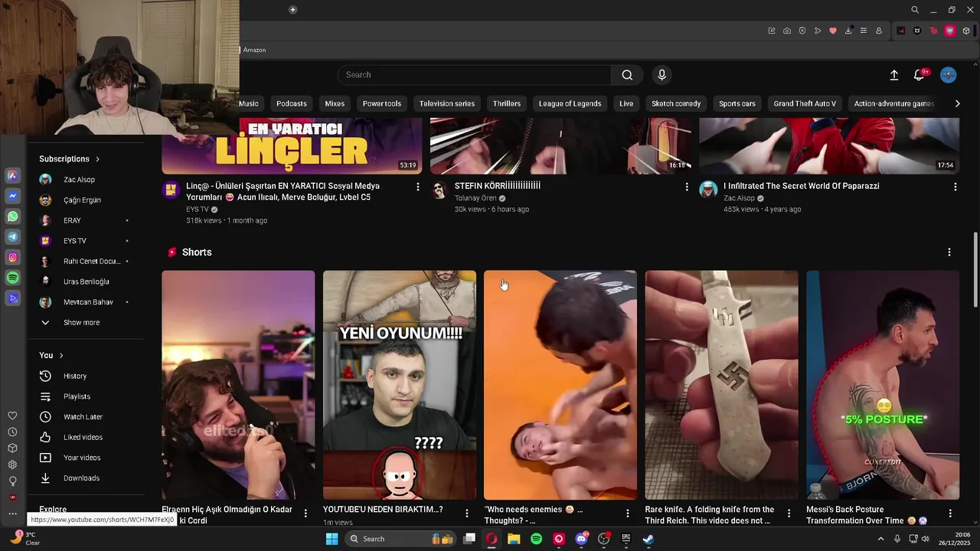Open browser ad blocker shield icon
Viewport: 980px width, 551px height.
[802, 31]
